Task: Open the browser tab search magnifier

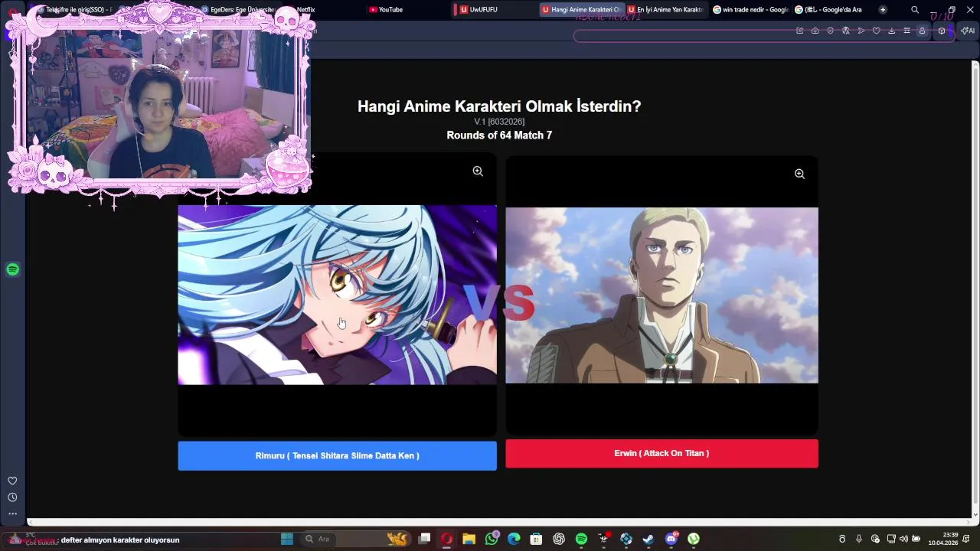Action: [x=915, y=10]
